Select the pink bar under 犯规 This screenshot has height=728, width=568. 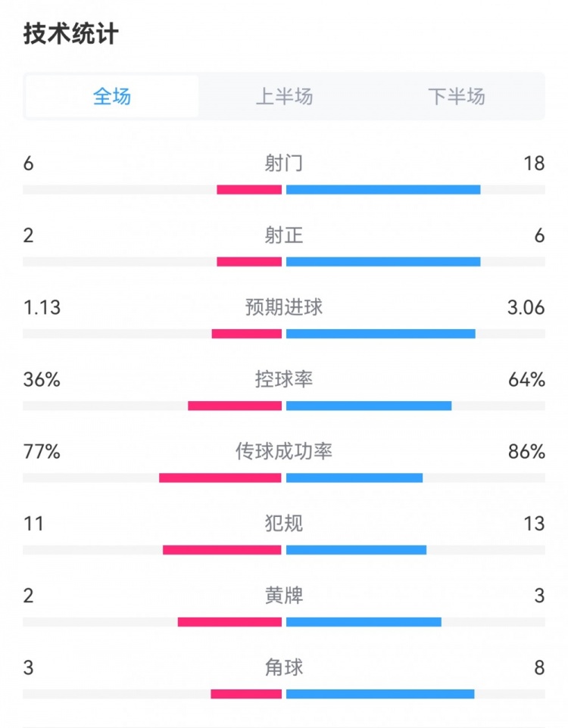[222, 549]
